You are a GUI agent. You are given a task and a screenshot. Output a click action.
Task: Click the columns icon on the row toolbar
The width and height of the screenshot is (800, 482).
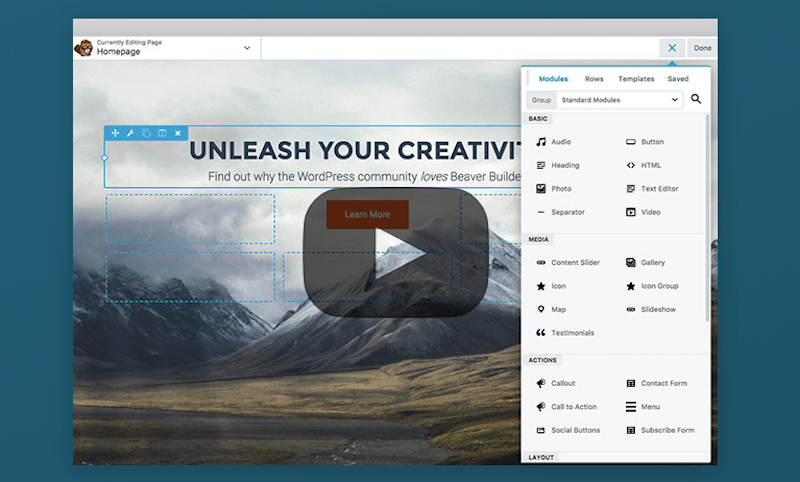coord(162,133)
